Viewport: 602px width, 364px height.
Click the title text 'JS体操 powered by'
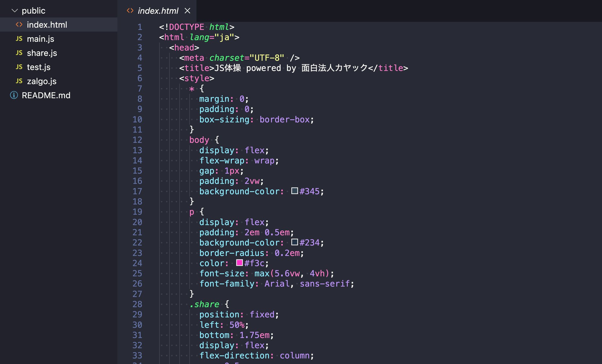(255, 68)
